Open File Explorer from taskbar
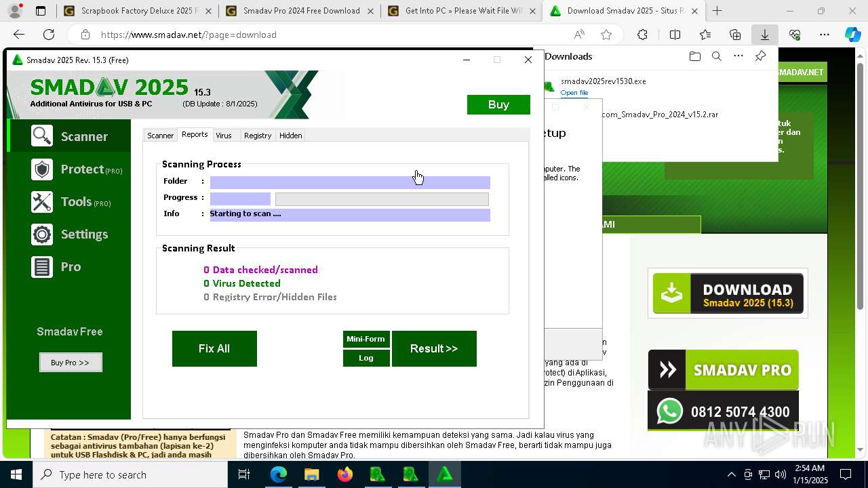868x488 pixels. tap(311, 474)
